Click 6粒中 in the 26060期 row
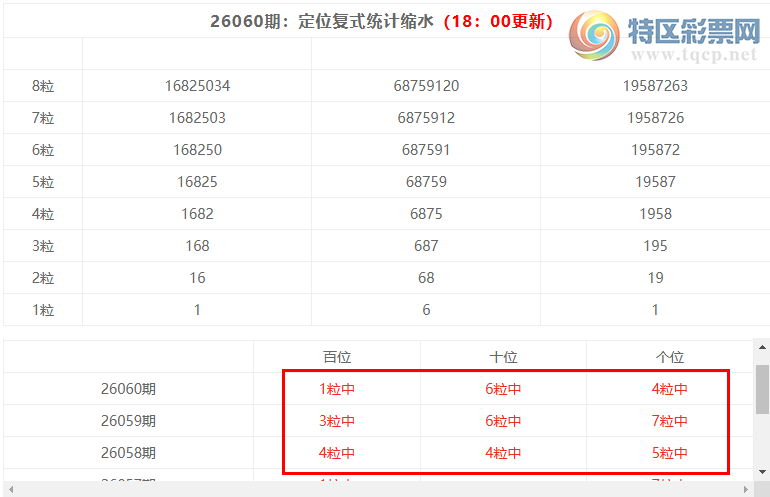 503,389
